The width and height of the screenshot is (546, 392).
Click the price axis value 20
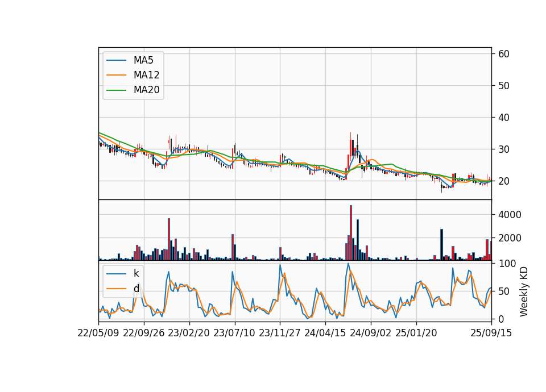point(503,181)
